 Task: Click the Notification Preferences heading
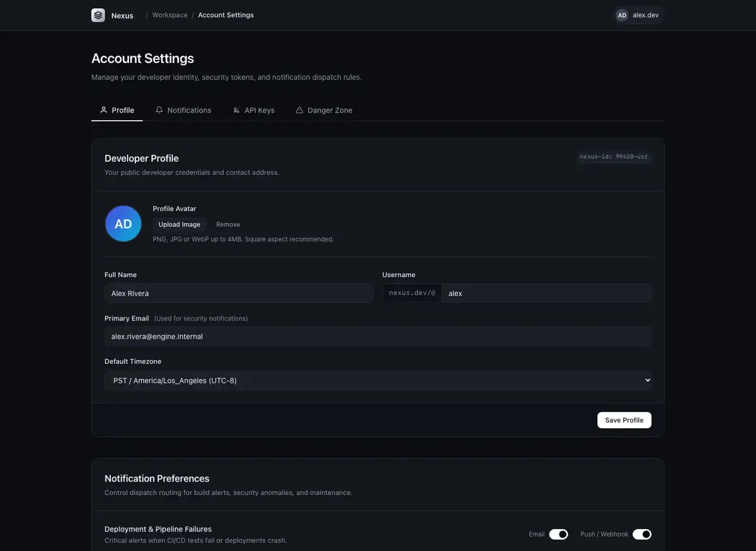(x=157, y=479)
